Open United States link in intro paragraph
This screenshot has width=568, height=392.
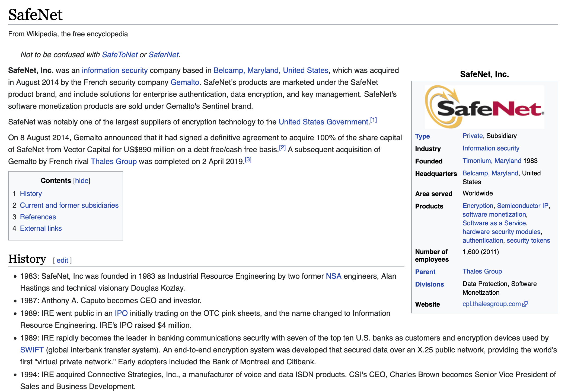306,70
